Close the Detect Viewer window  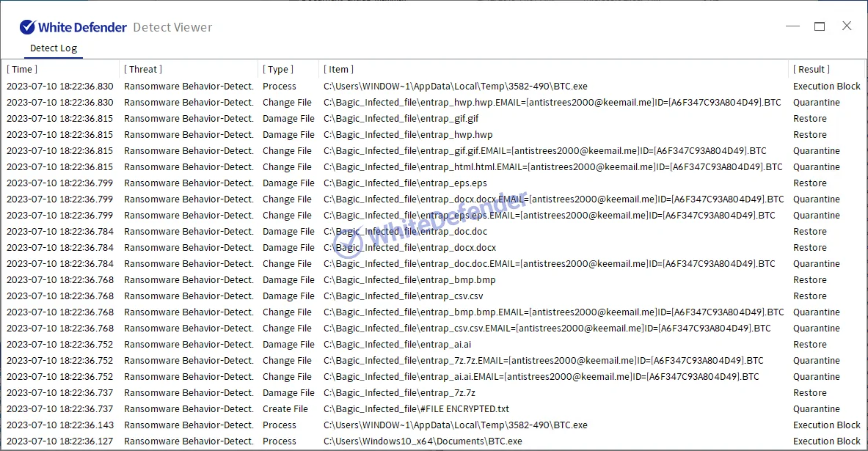pyautogui.click(x=847, y=26)
